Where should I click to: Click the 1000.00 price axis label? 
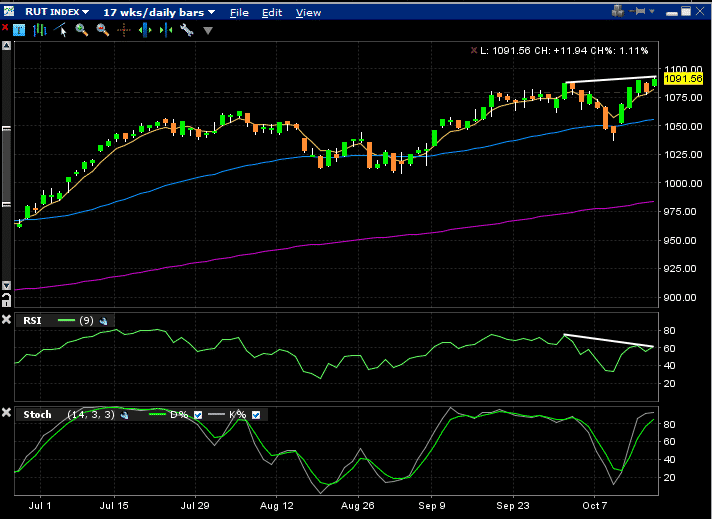click(x=683, y=183)
